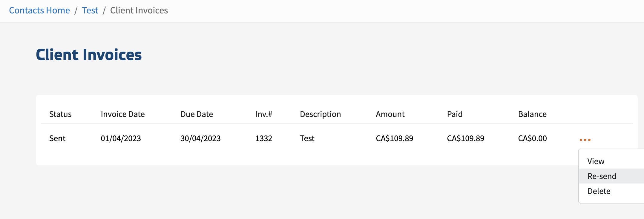
Task: Click the Description column header
Action: click(x=320, y=114)
